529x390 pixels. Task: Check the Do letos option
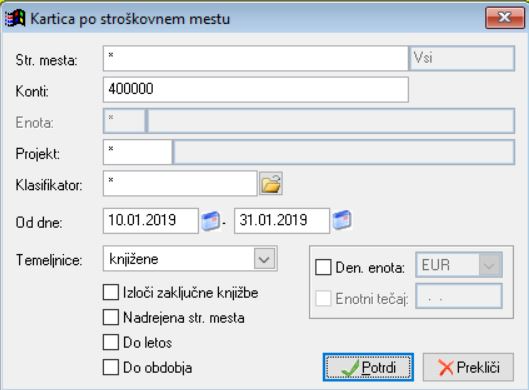tap(111, 342)
